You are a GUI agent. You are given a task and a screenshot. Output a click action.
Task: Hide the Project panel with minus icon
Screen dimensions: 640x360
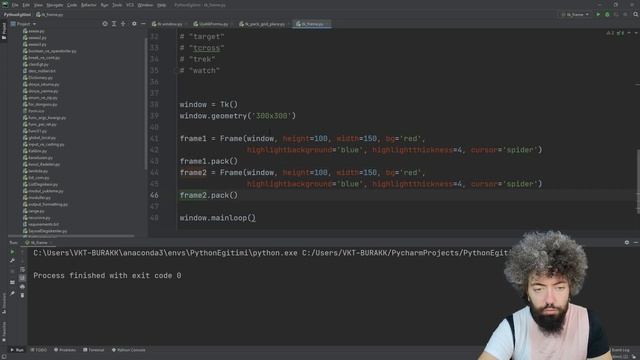[143, 24]
